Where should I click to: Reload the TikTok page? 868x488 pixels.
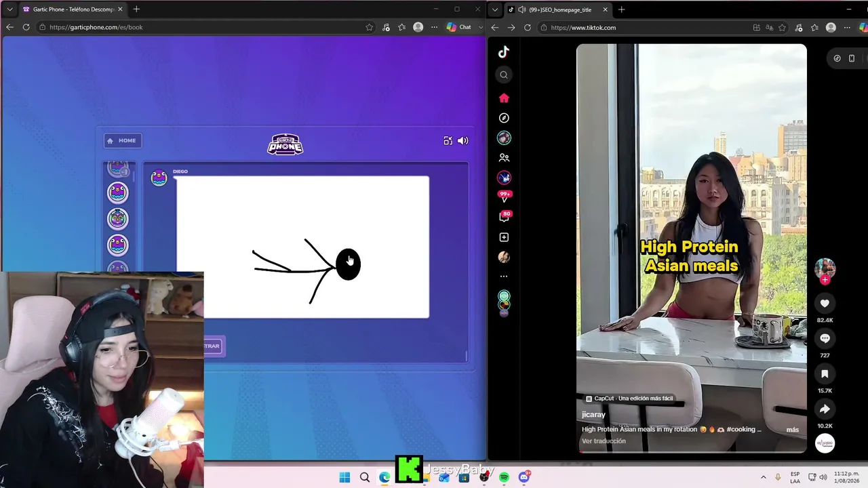click(527, 28)
